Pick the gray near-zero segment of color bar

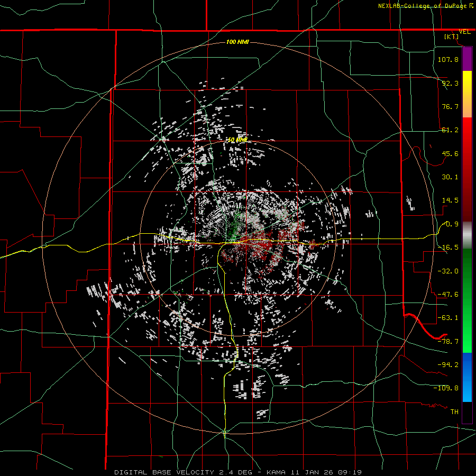click(x=467, y=235)
